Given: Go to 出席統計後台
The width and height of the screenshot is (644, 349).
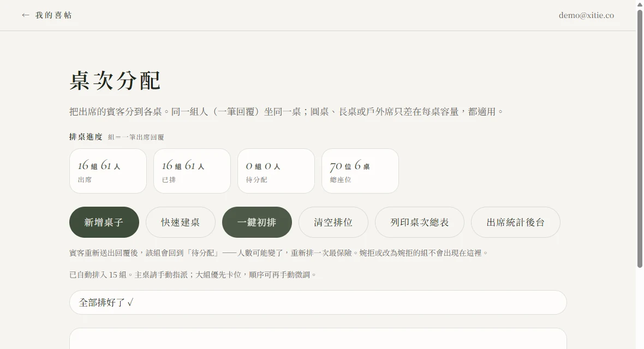Looking at the screenshot, I should point(515,222).
